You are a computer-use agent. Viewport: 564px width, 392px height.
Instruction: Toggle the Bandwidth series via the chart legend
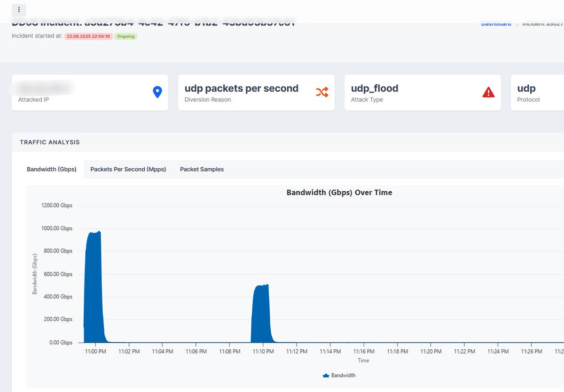click(x=339, y=375)
